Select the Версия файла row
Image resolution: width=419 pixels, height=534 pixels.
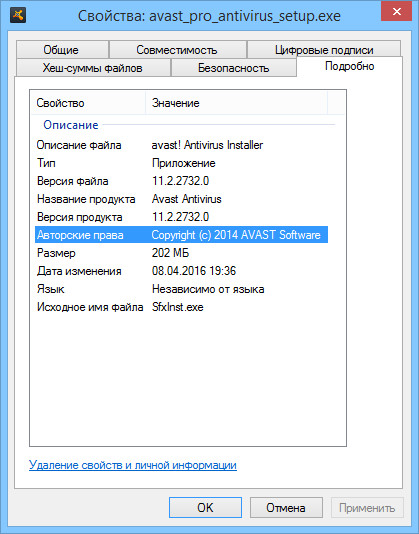(x=181, y=181)
